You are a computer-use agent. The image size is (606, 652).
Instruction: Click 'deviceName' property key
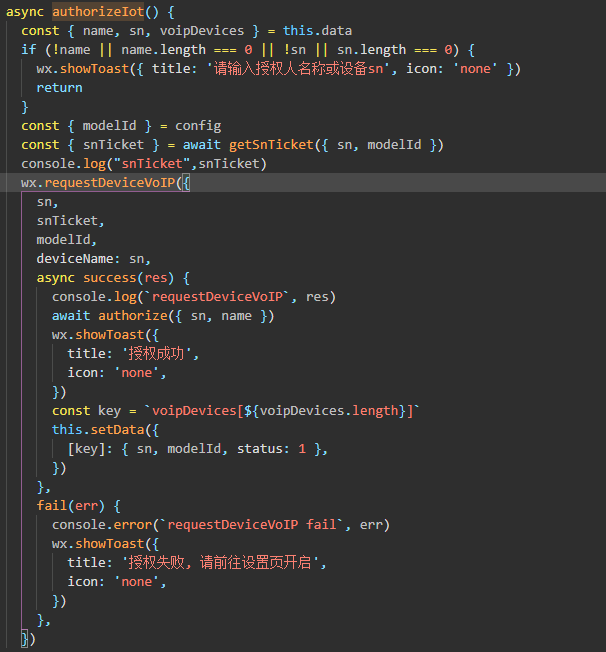pyautogui.click(x=75, y=259)
